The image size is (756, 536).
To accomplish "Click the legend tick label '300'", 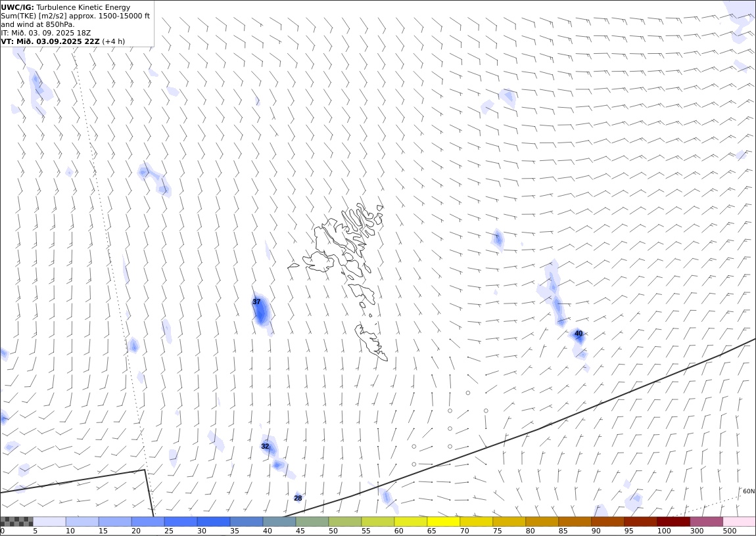I will point(697,531).
